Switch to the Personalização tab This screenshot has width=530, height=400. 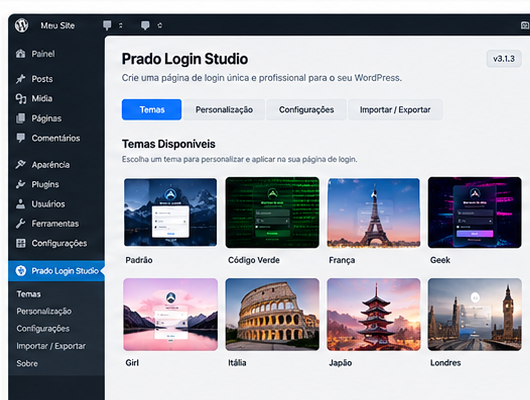click(x=224, y=110)
